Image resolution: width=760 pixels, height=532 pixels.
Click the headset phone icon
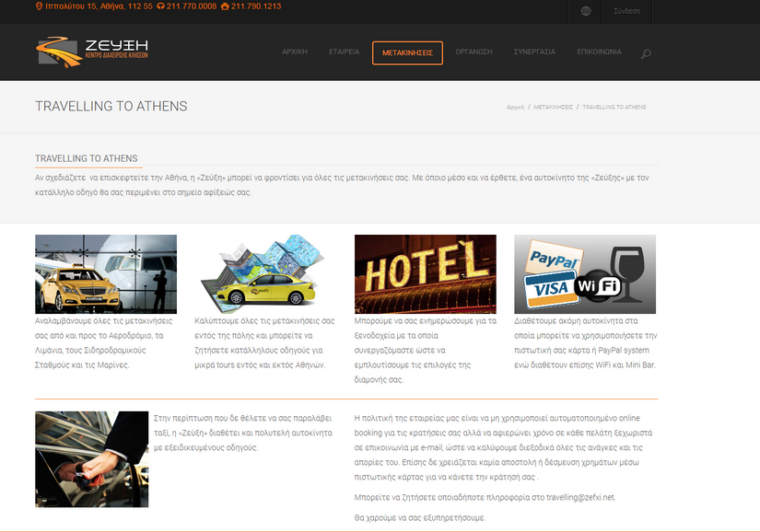(x=161, y=6)
